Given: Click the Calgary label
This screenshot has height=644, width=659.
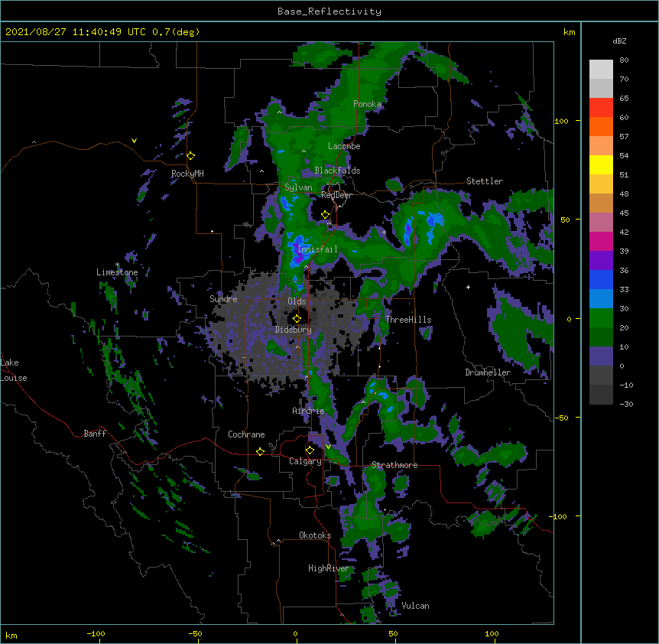Looking at the screenshot, I should pyautogui.click(x=306, y=461).
